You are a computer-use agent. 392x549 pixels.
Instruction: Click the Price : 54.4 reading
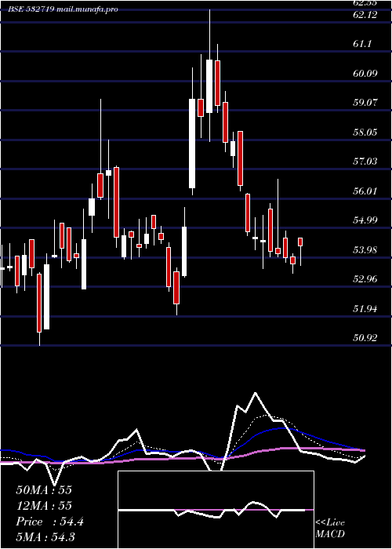point(49,522)
